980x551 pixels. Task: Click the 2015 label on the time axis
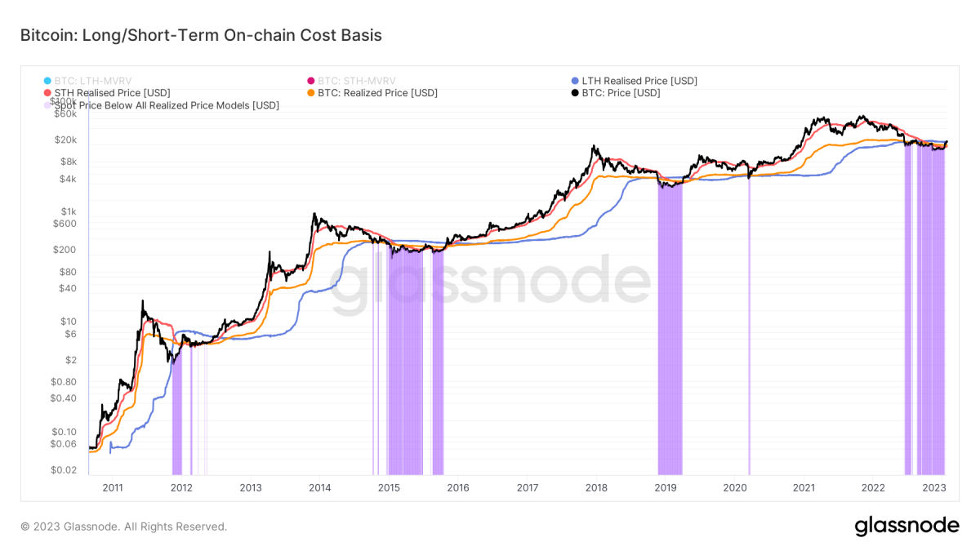pyautogui.click(x=389, y=488)
